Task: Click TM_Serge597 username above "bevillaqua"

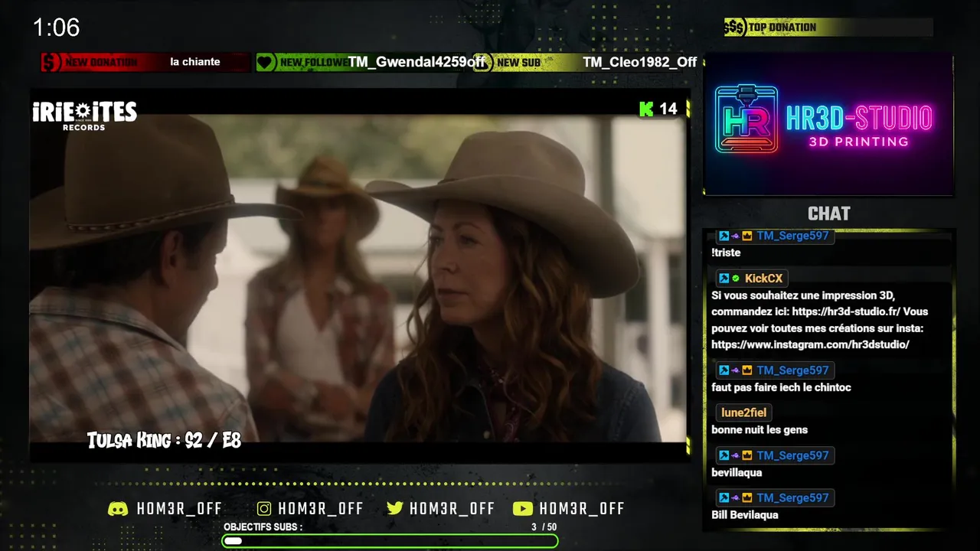Action: click(792, 455)
